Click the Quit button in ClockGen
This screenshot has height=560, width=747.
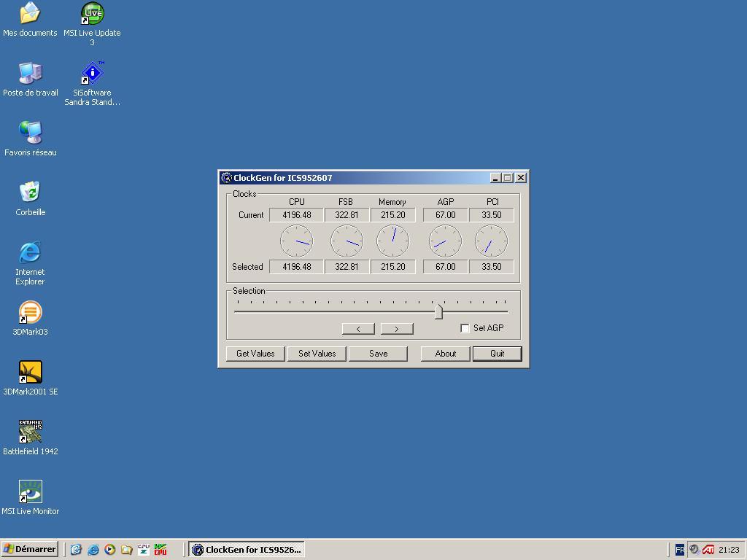click(498, 354)
